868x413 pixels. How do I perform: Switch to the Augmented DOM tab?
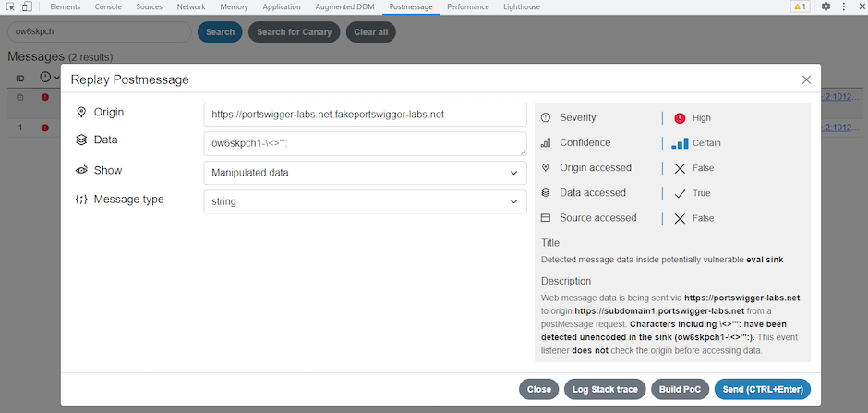[x=344, y=7]
